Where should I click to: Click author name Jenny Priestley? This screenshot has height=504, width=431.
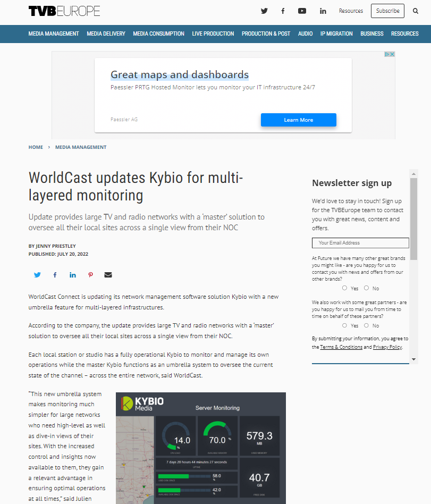point(56,246)
